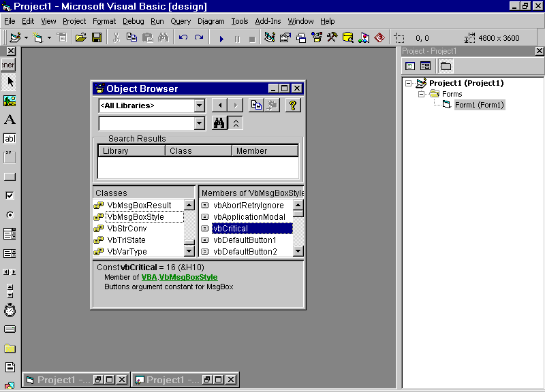Click View Object in Project panel

[425, 66]
